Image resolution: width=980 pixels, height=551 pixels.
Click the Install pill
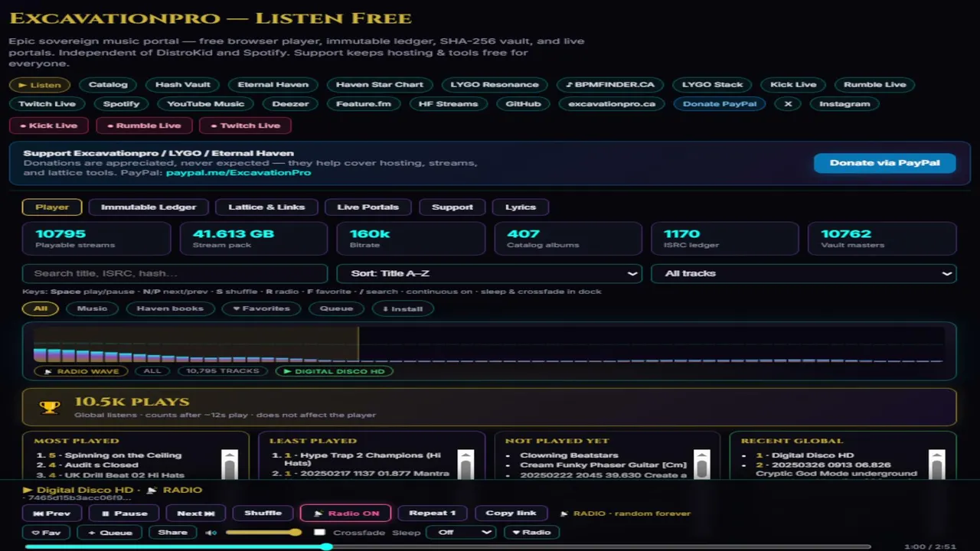click(x=403, y=309)
